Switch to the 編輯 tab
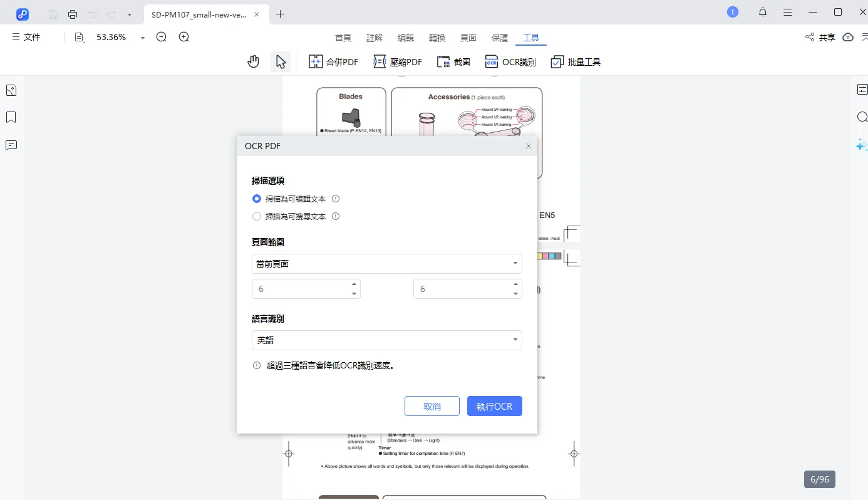Image resolution: width=868 pixels, height=500 pixels. click(406, 38)
